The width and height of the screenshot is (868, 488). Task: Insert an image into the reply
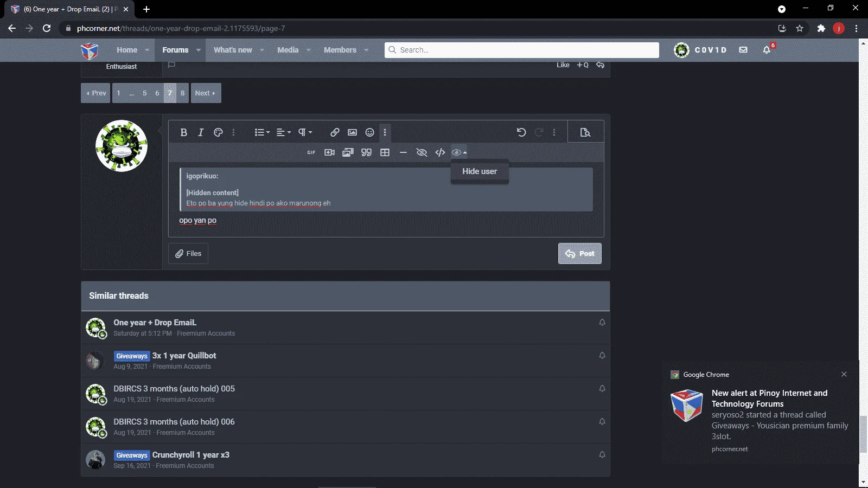click(x=352, y=132)
